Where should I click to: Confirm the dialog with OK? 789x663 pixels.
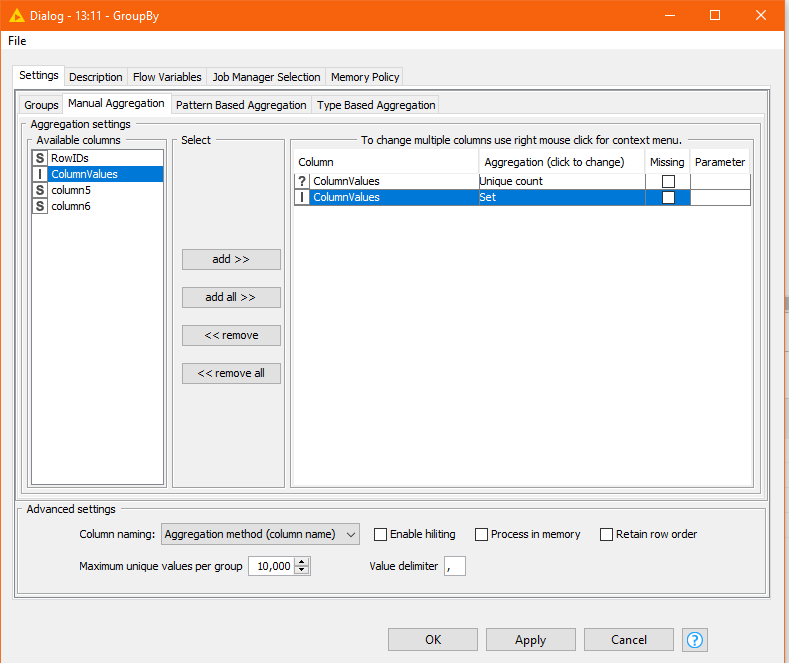(x=433, y=640)
